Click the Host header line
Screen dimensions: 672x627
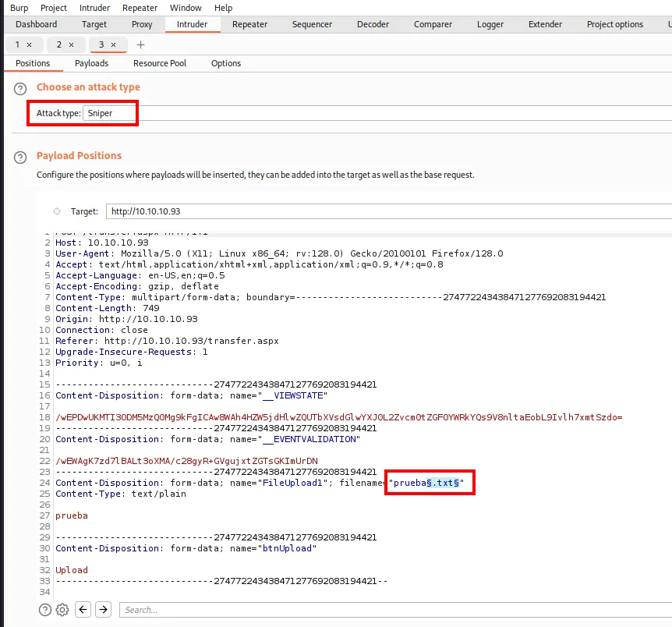(102, 243)
